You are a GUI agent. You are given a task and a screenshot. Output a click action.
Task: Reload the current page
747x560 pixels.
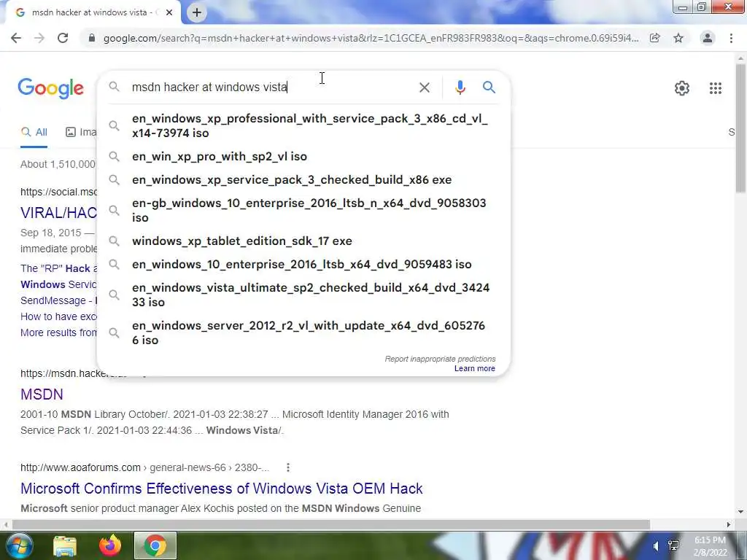[63, 38]
